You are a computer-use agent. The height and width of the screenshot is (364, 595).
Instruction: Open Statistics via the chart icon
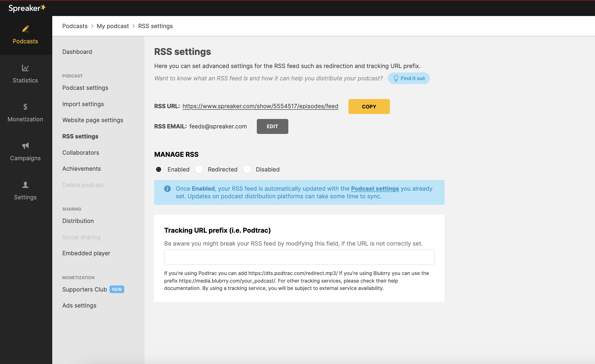tap(25, 68)
